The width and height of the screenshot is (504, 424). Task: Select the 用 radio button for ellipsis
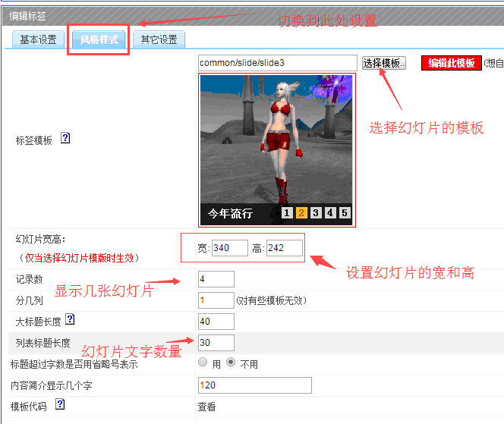pyautogui.click(x=203, y=363)
